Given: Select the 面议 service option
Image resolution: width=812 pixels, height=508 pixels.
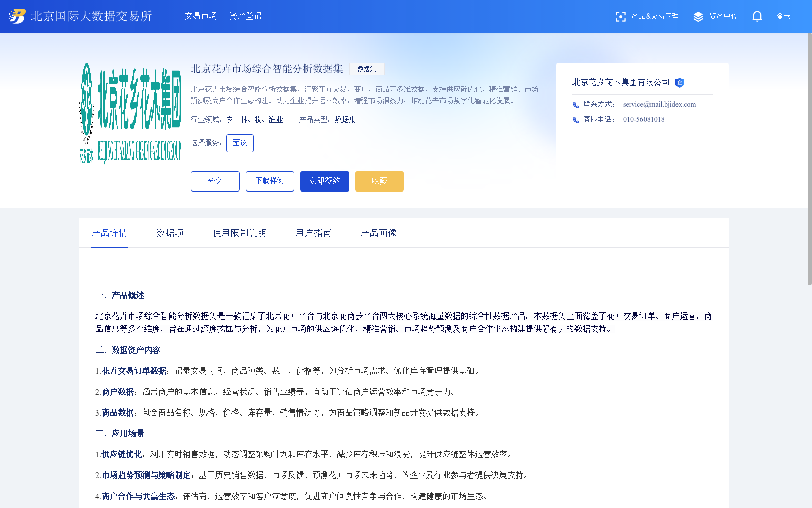Looking at the screenshot, I should pos(240,143).
